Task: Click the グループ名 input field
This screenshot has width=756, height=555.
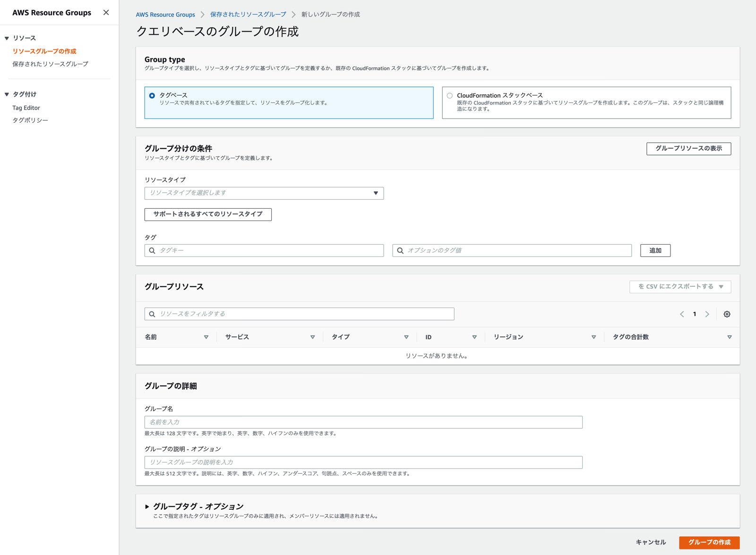Action: tap(363, 422)
